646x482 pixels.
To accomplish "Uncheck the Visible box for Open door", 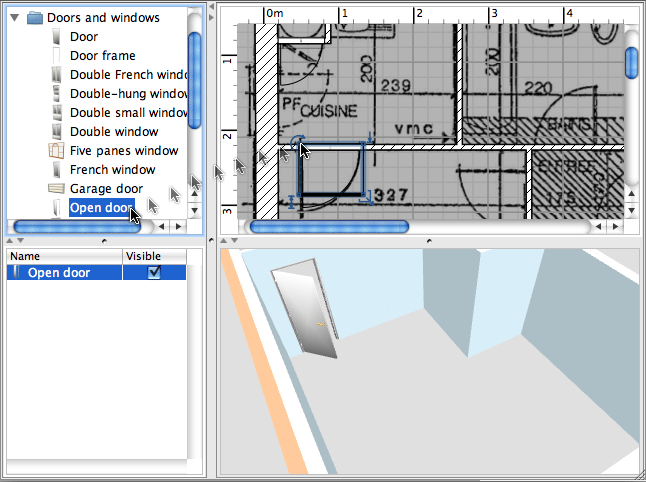I will [x=154, y=272].
